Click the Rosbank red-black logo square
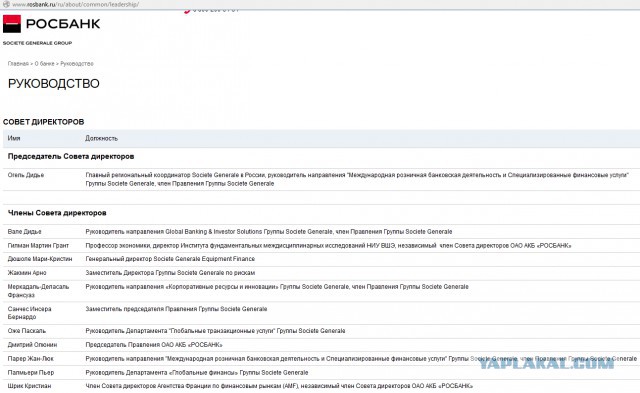Screen dimensions: 640x393 point(12,24)
